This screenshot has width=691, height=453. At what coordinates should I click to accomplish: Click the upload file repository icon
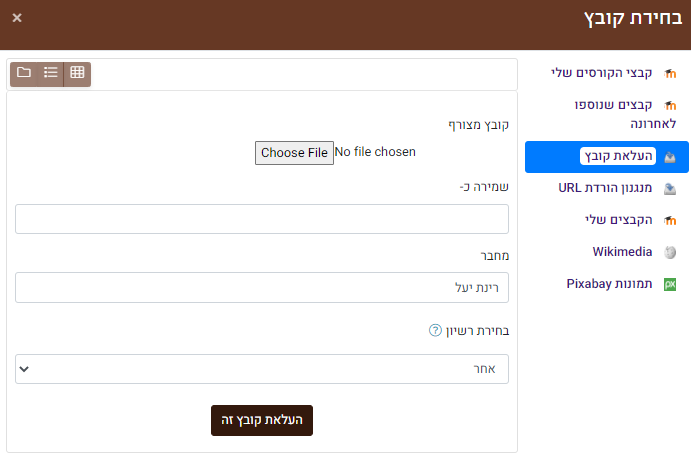670,157
